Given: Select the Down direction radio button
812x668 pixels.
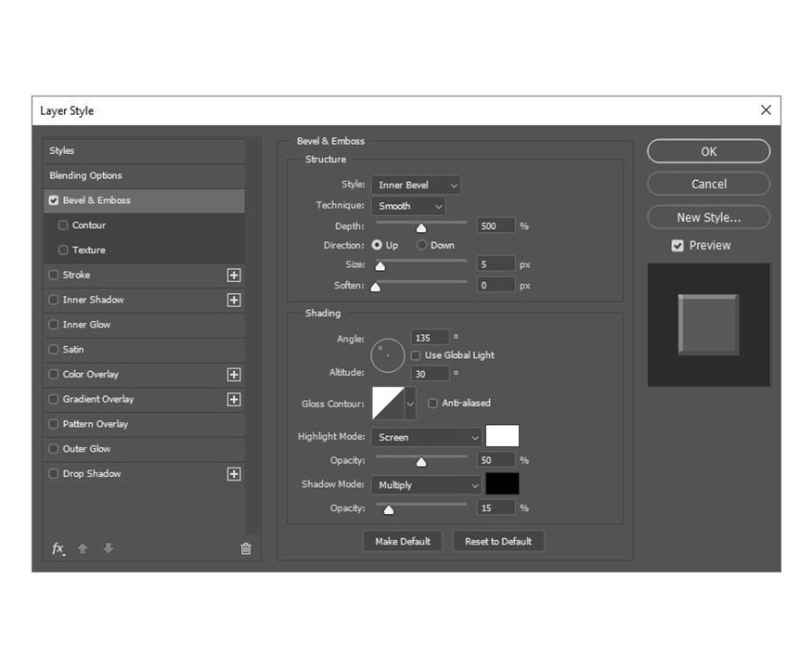Looking at the screenshot, I should pyautogui.click(x=421, y=245).
